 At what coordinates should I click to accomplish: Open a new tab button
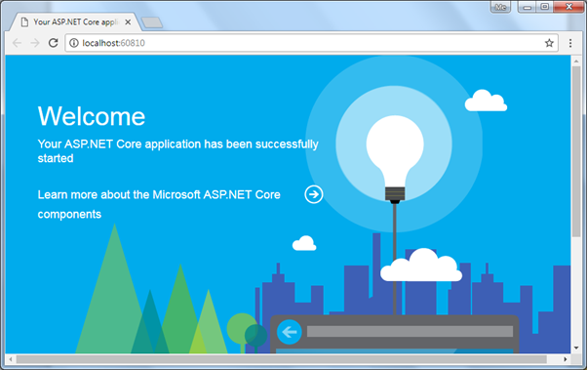tap(152, 22)
